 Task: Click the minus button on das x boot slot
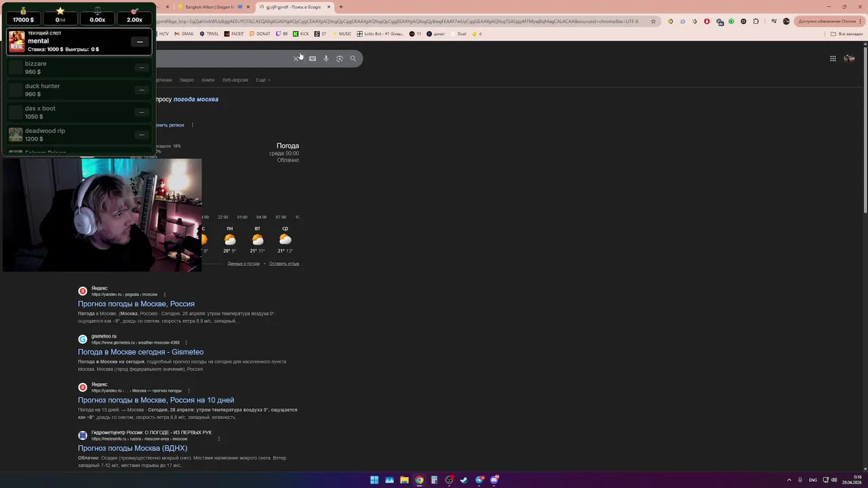pyautogui.click(x=142, y=113)
